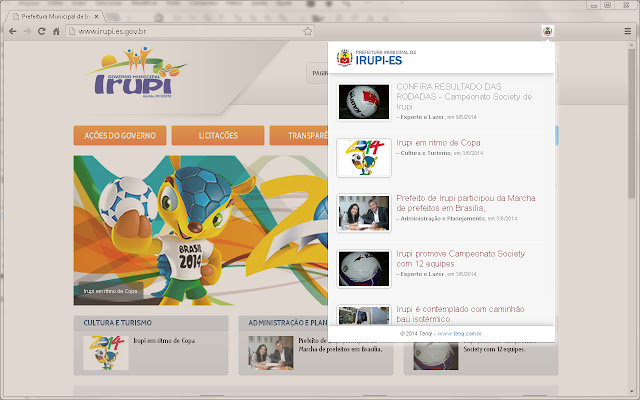Click the browser back arrow
Image resolution: width=640 pixels, height=400 pixels.
(x=13, y=31)
